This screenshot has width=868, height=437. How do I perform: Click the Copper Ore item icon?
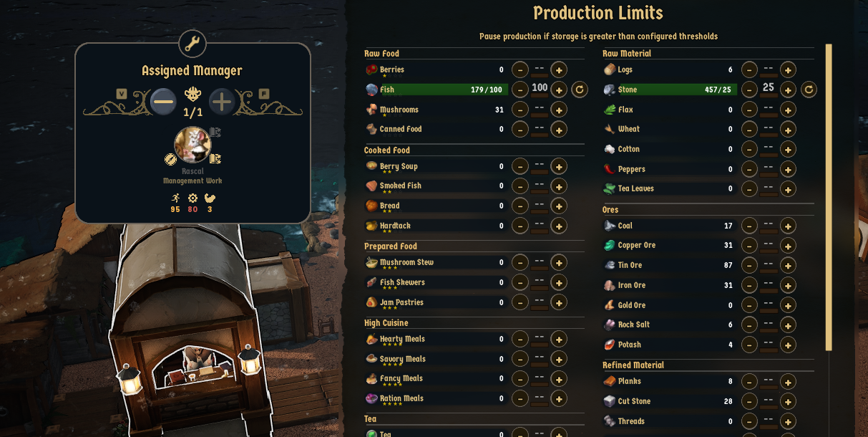coord(609,246)
